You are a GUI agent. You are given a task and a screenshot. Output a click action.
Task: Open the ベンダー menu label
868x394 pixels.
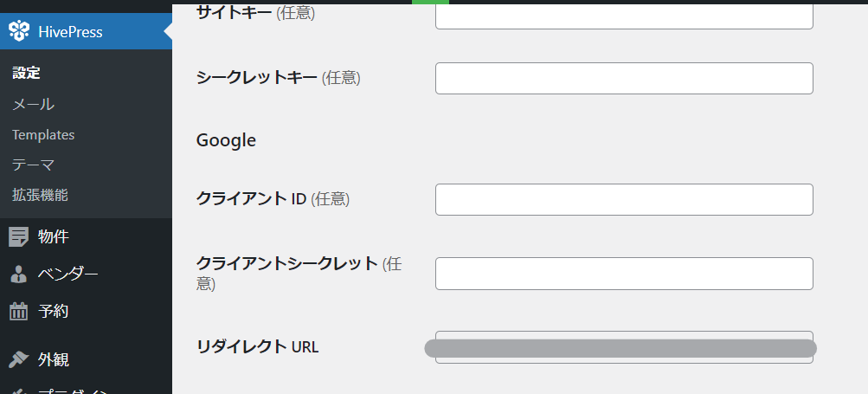pyautogui.click(x=68, y=274)
